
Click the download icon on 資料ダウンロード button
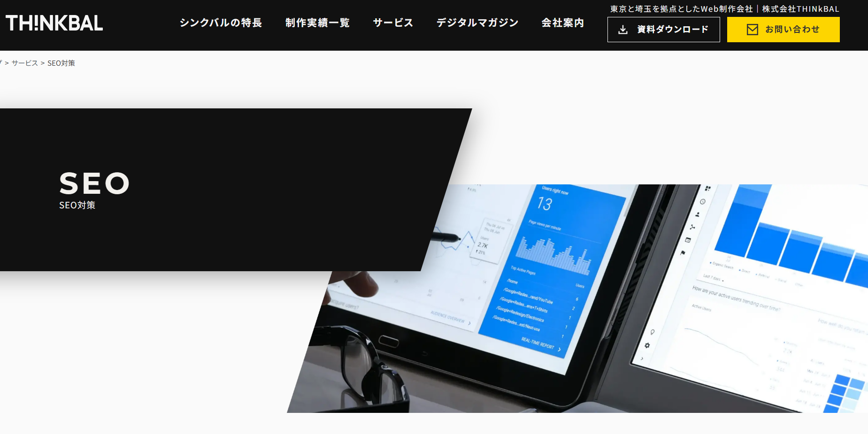pyautogui.click(x=623, y=29)
